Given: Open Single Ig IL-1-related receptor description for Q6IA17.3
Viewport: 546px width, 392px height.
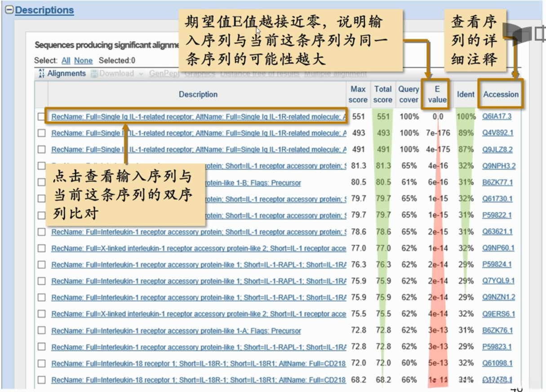Looking at the screenshot, I should click(199, 117).
